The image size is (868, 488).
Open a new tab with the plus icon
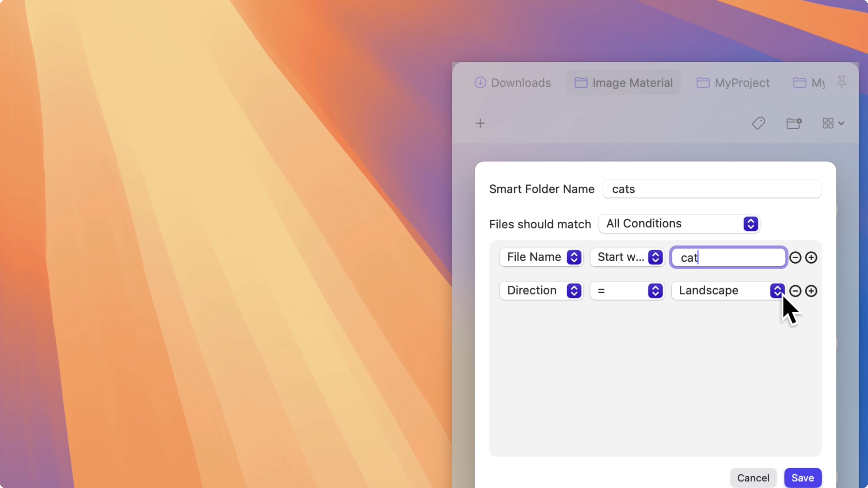tap(480, 123)
